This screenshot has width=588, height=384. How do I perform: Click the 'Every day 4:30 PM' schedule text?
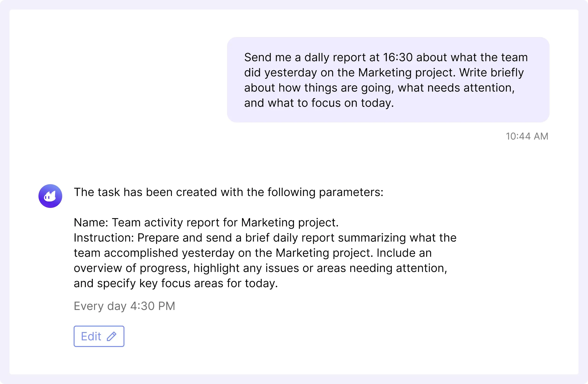tap(125, 306)
